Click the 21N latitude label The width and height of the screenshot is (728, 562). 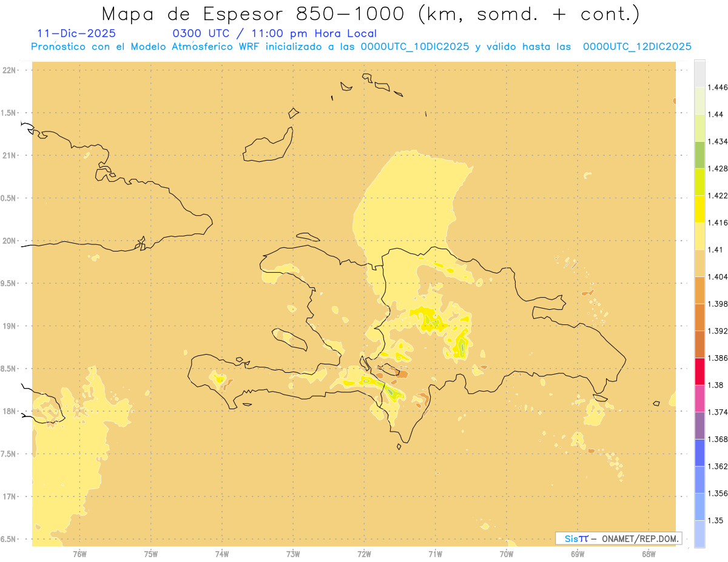tap(9, 155)
